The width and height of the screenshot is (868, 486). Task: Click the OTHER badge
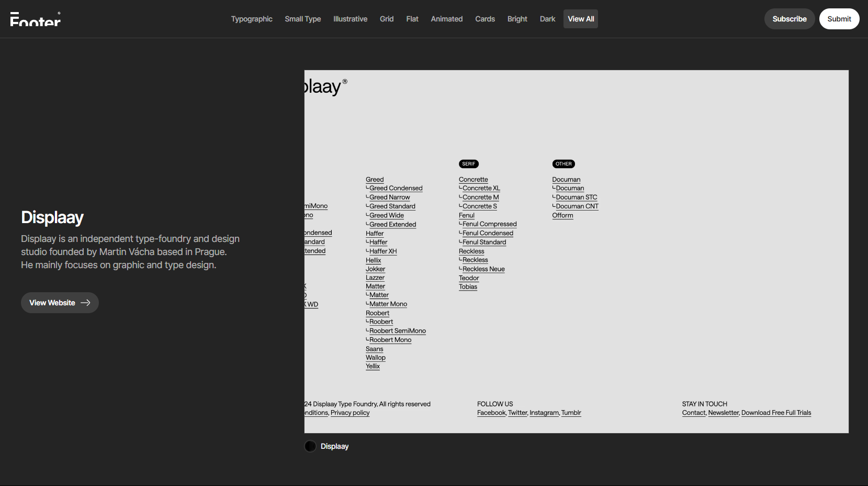pyautogui.click(x=563, y=164)
